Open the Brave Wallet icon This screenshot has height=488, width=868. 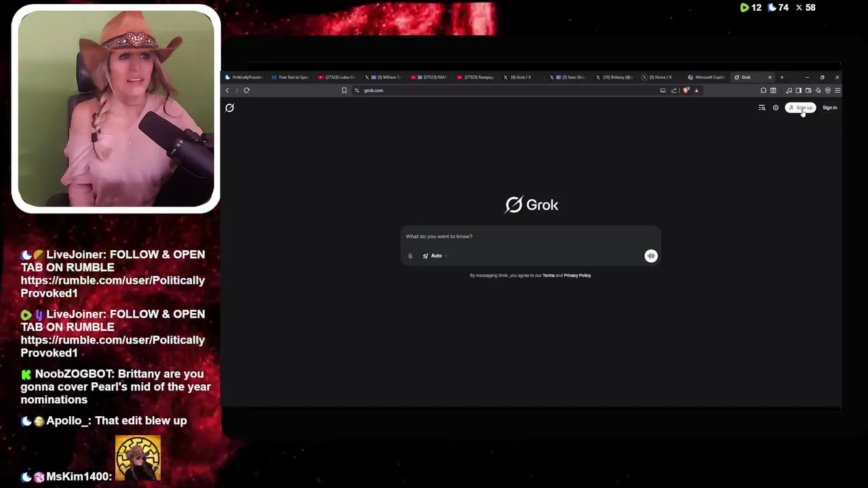(x=808, y=90)
